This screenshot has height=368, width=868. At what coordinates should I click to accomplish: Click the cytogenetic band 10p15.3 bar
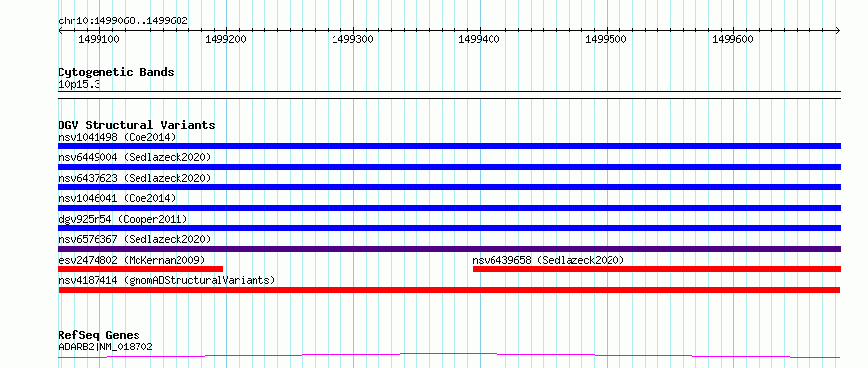[449, 95]
